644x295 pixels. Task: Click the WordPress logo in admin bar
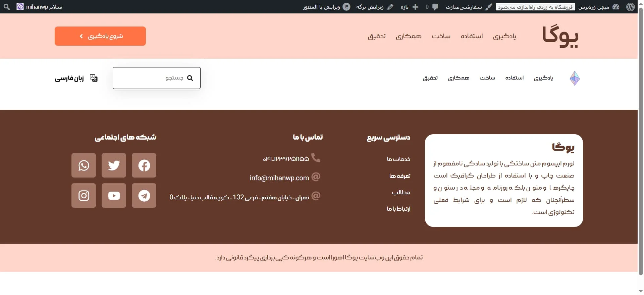tap(630, 7)
